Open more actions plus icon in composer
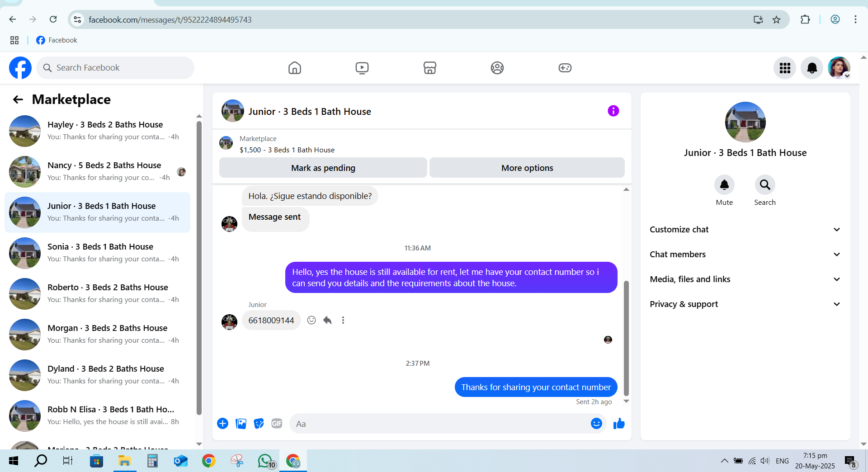868x472 pixels. point(222,424)
